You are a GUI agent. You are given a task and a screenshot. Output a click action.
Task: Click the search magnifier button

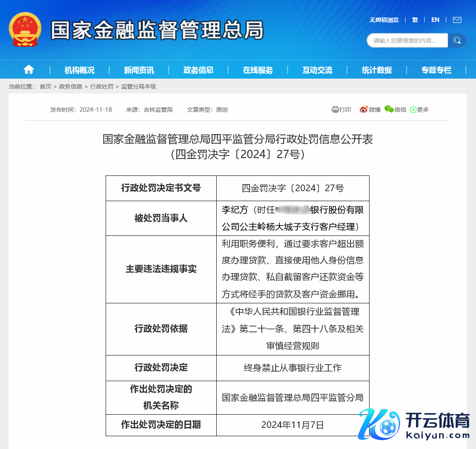click(x=457, y=40)
